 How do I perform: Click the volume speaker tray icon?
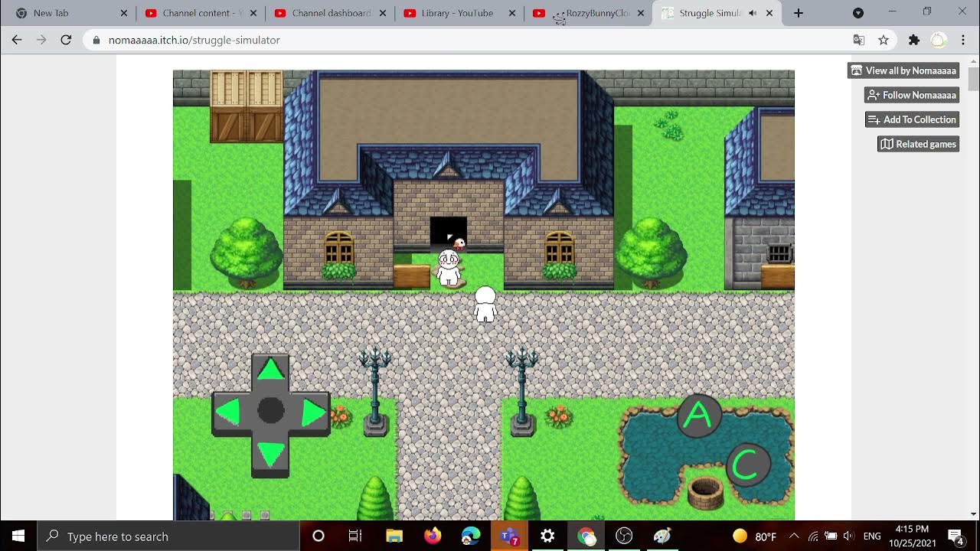point(848,536)
